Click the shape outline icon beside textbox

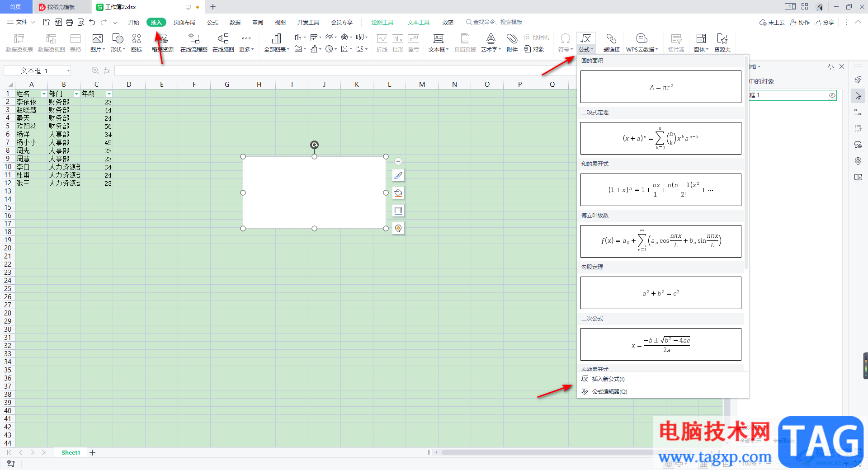pos(398,211)
